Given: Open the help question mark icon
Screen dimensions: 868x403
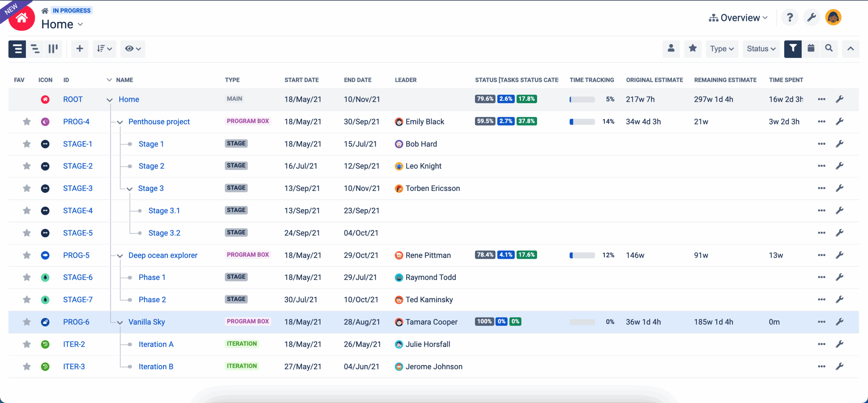Looking at the screenshot, I should click(x=790, y=17).
